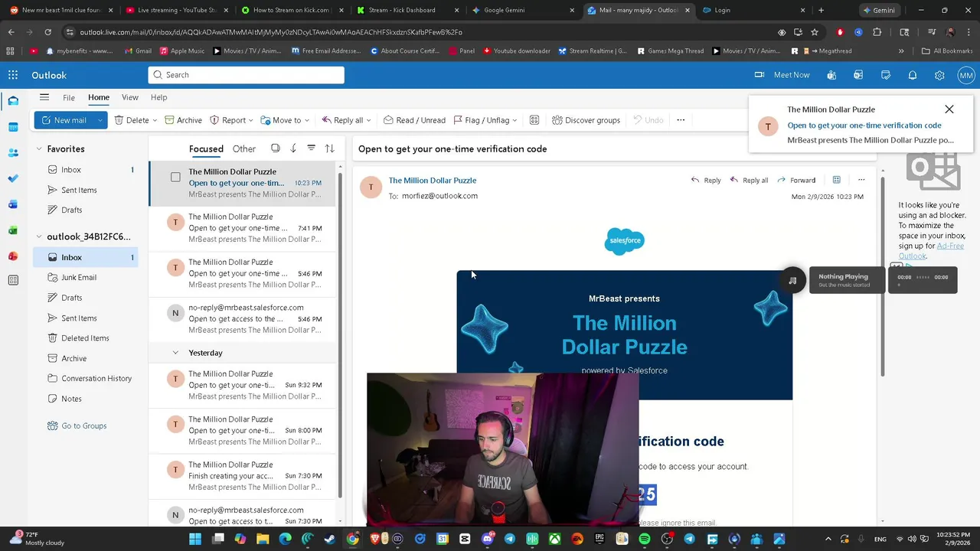Click Forward in email header

[x=796, y=180]
